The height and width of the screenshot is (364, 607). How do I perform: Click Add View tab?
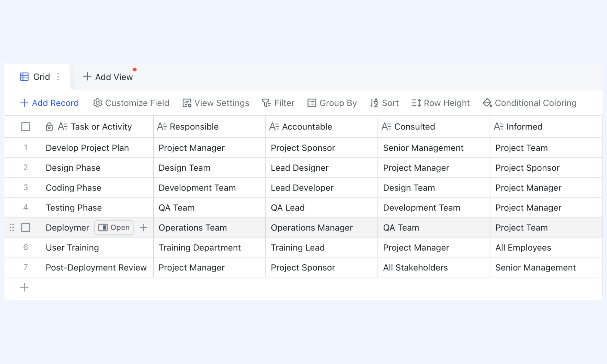(x=108, y=77)
